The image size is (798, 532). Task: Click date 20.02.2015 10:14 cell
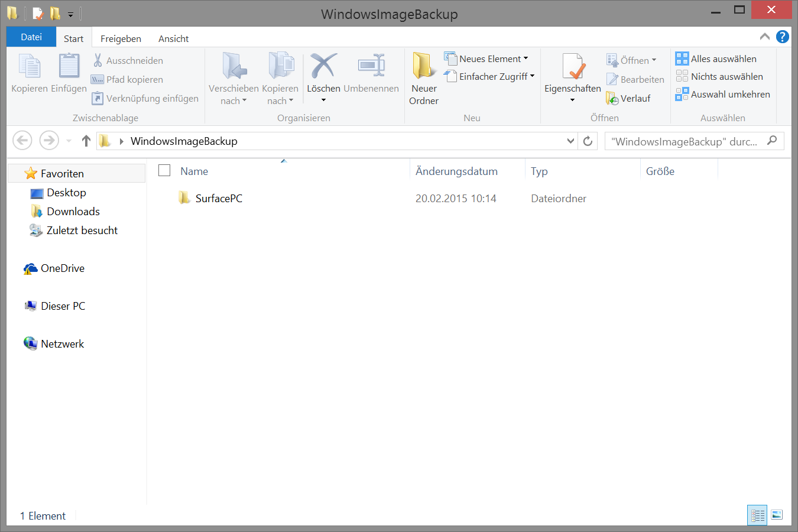pyautogui.click(x=456, y=199)
